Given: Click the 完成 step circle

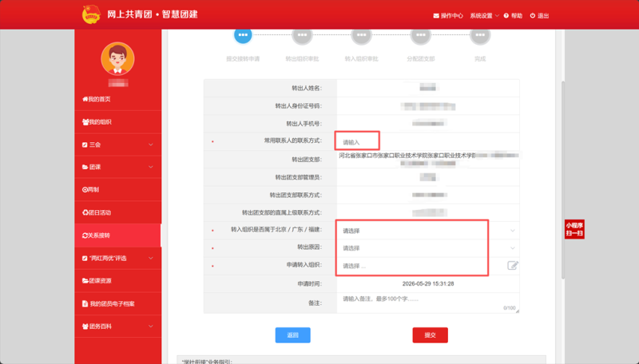Looking at the screenshot, I should pyautogui.click(x=480, y=35).
